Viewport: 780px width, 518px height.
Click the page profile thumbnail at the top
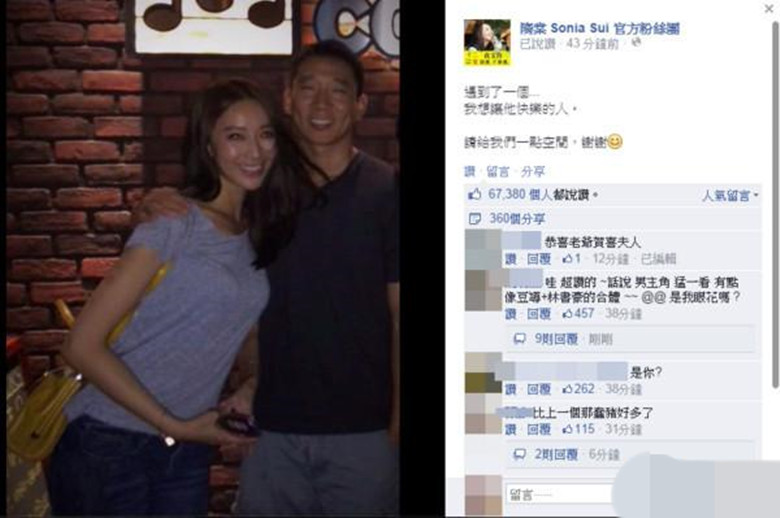[487, 42]
